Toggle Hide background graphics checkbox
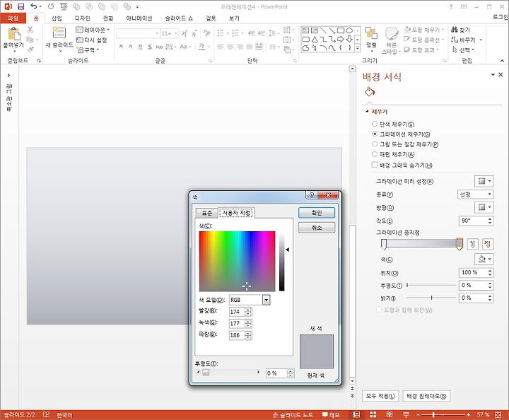Image resolution: width=509 pixels, height=420 pixels. (375, 165)
